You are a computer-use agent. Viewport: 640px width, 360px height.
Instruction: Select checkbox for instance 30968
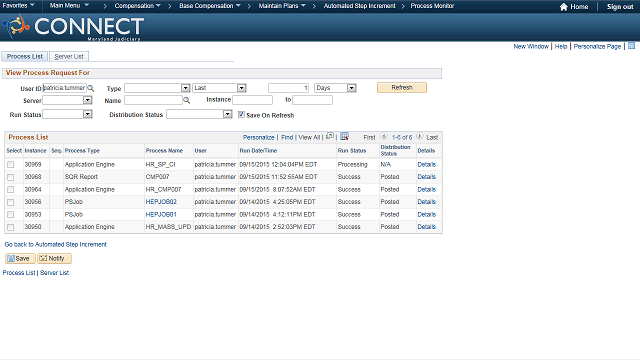pyautogui.click(x=11, y=177)
